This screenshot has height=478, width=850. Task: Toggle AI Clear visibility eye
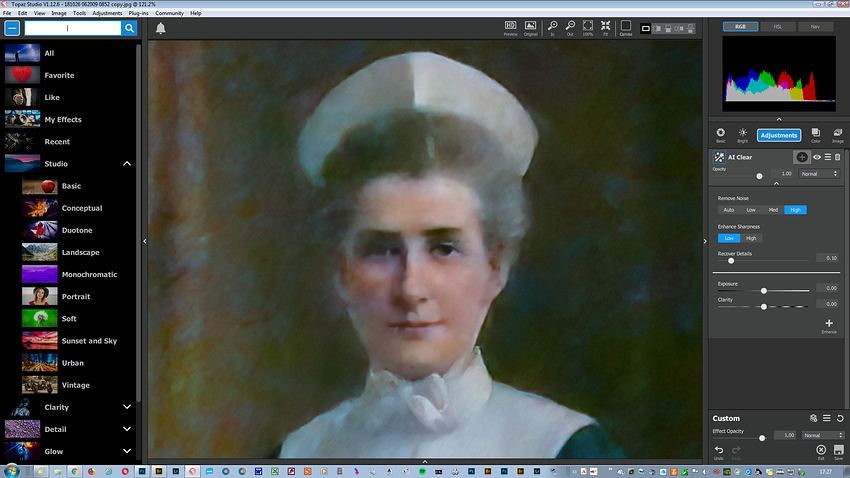point(816,157)
